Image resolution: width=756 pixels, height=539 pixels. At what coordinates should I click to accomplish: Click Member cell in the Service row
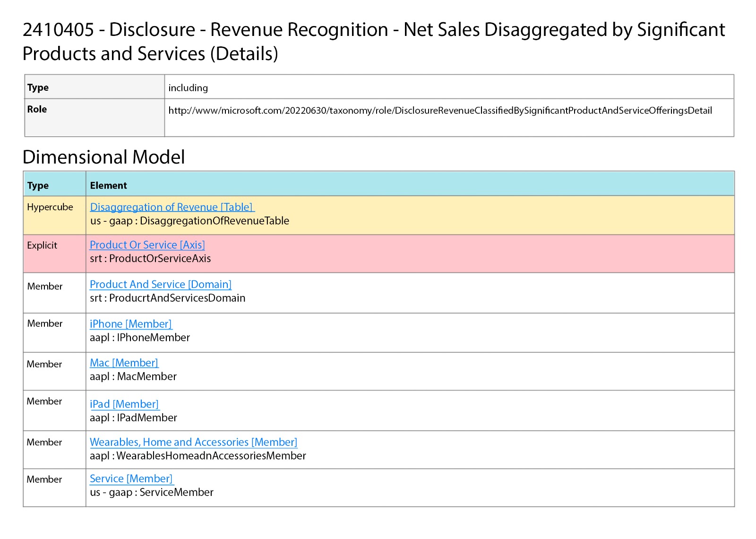coord(54,487)
